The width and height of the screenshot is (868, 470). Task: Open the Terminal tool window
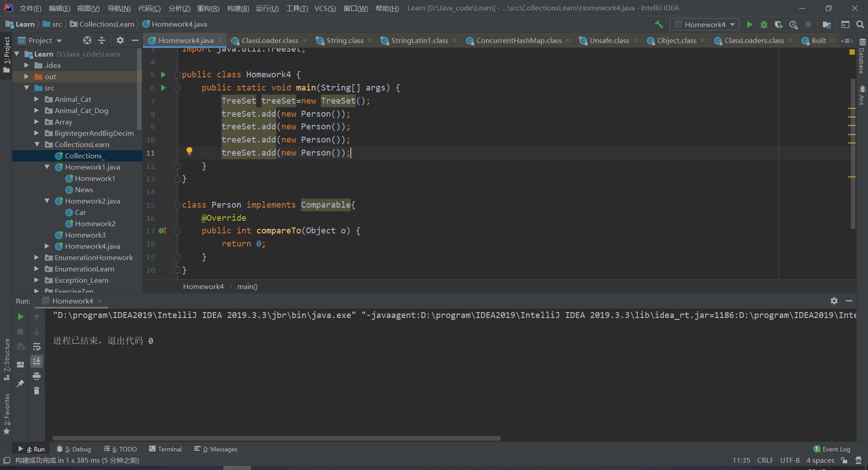click(165, 449)
